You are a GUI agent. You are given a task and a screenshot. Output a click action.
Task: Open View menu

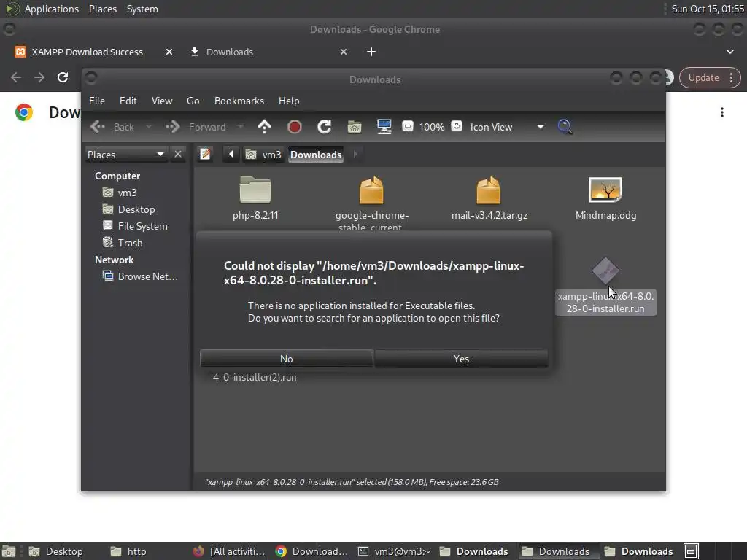[x=162, y=101]
